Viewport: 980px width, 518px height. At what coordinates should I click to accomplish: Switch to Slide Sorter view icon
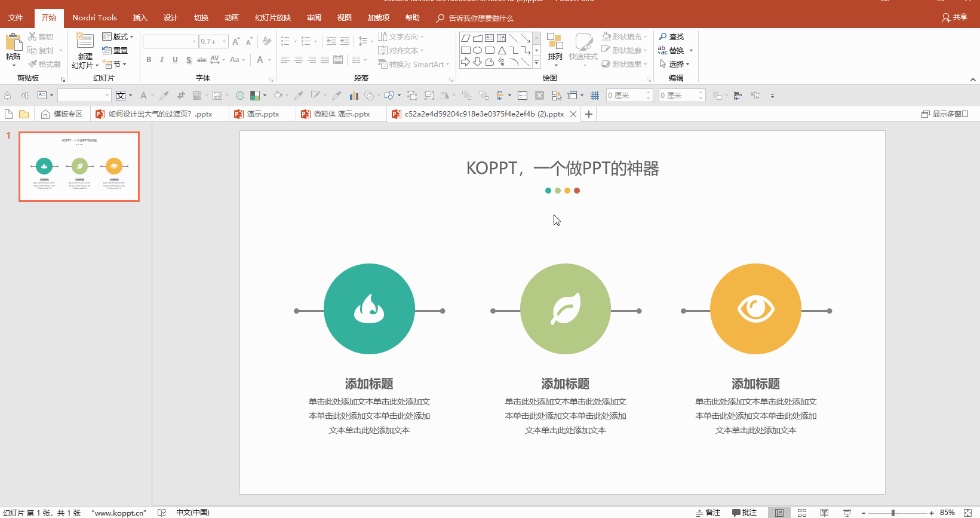click(802, 513)
